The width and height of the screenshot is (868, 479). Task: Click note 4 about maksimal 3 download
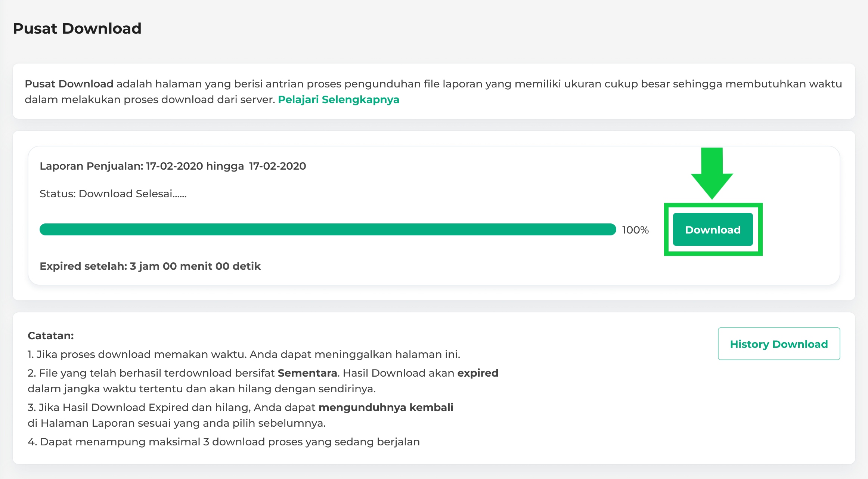(223, 442)
